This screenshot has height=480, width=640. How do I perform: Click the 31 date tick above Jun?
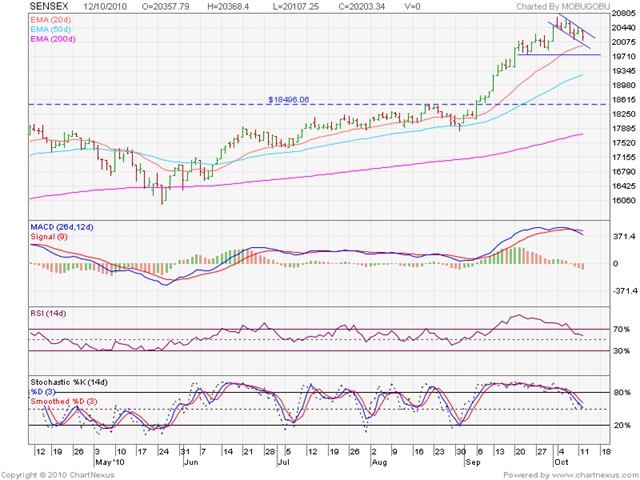185,452
